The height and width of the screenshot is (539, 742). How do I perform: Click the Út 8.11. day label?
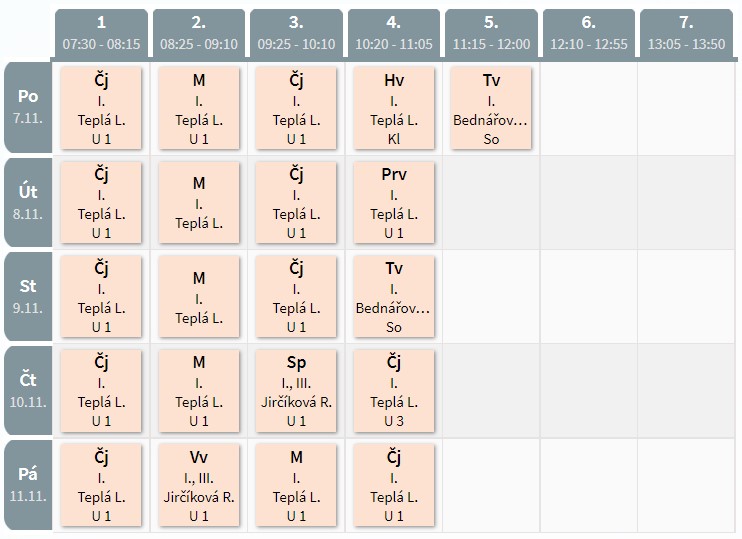28,202
